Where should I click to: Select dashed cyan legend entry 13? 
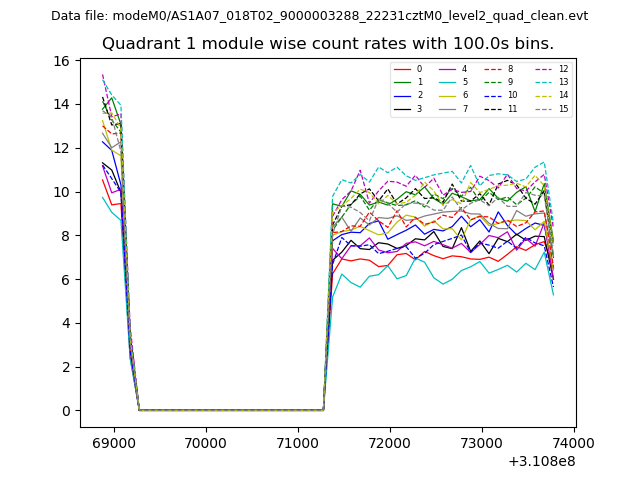tap(548, 82)
